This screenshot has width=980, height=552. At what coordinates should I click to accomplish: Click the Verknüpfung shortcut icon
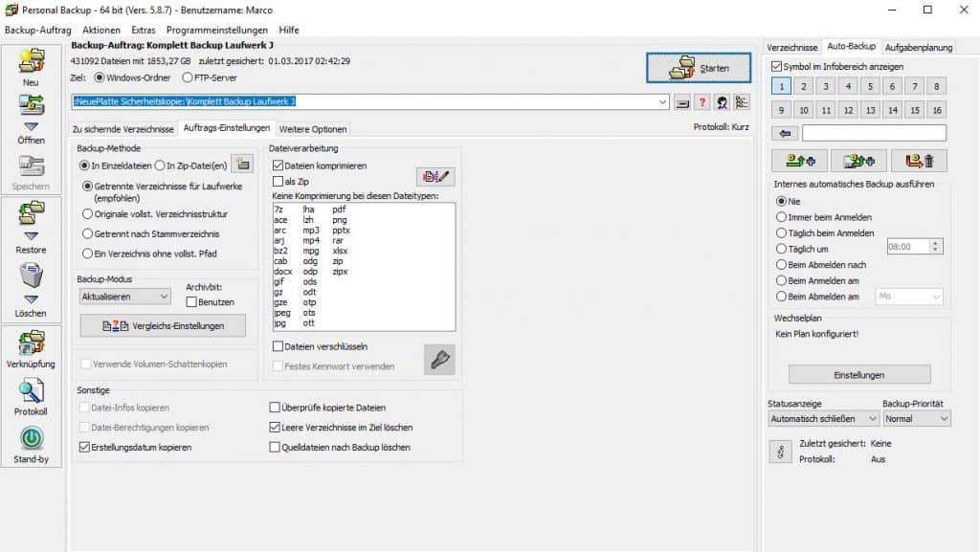click(32, 342)
